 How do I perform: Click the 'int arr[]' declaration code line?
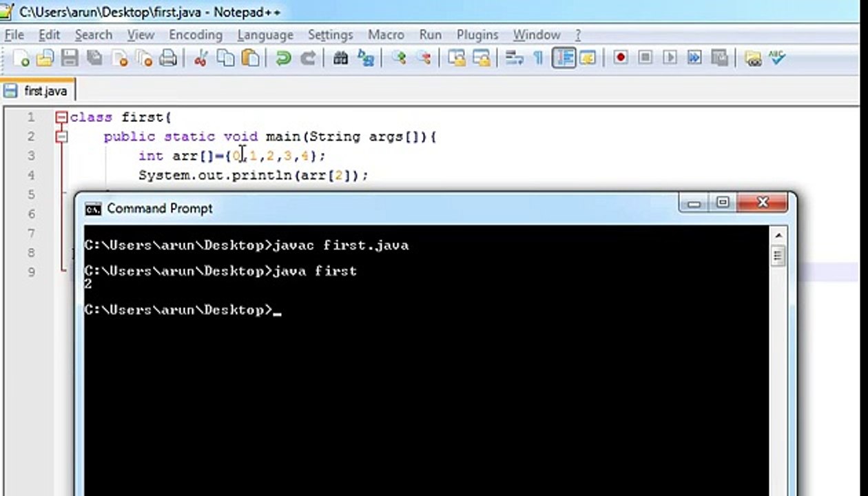232,156
